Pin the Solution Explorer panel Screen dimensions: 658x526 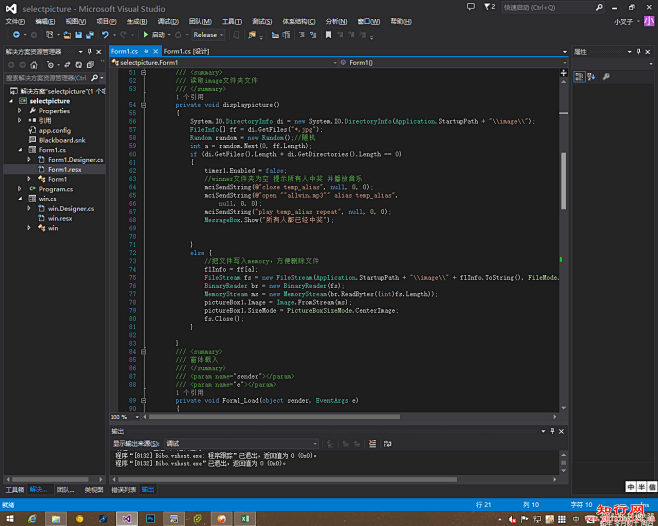click(88, 50)
